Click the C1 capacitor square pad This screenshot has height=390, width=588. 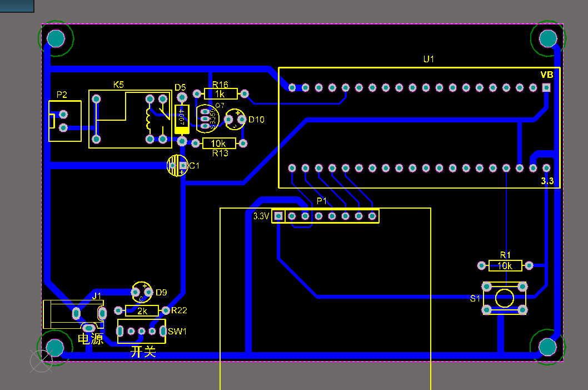point(183,165)
